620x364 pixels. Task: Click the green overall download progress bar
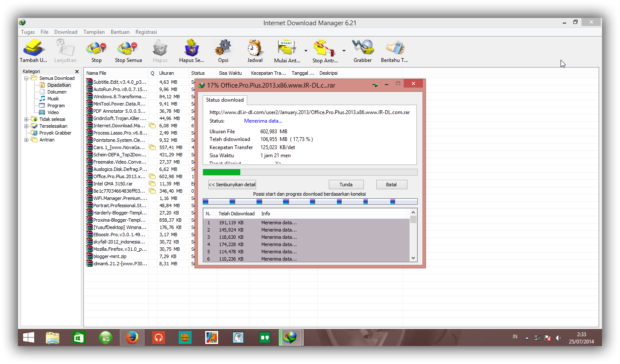310,172
